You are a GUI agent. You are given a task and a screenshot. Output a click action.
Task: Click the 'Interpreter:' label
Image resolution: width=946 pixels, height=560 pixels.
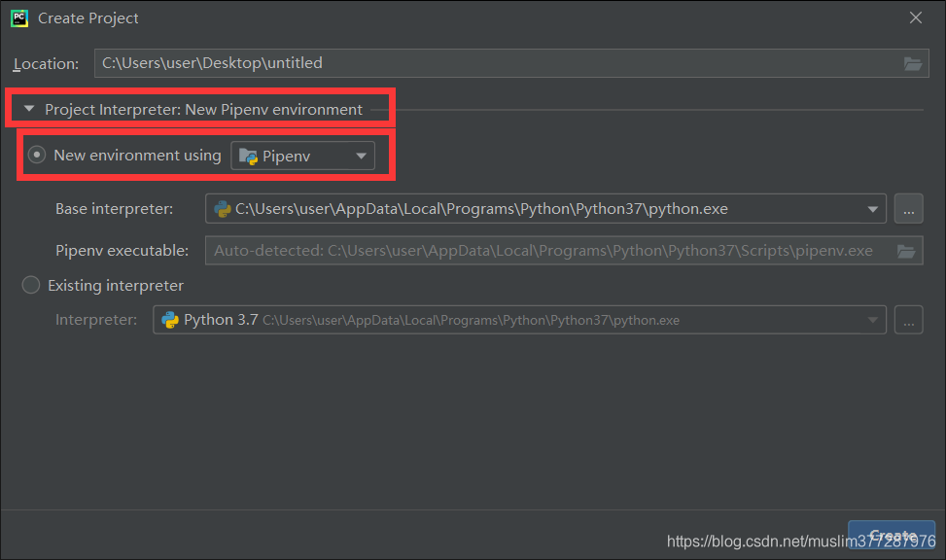(x=96, y=319)
